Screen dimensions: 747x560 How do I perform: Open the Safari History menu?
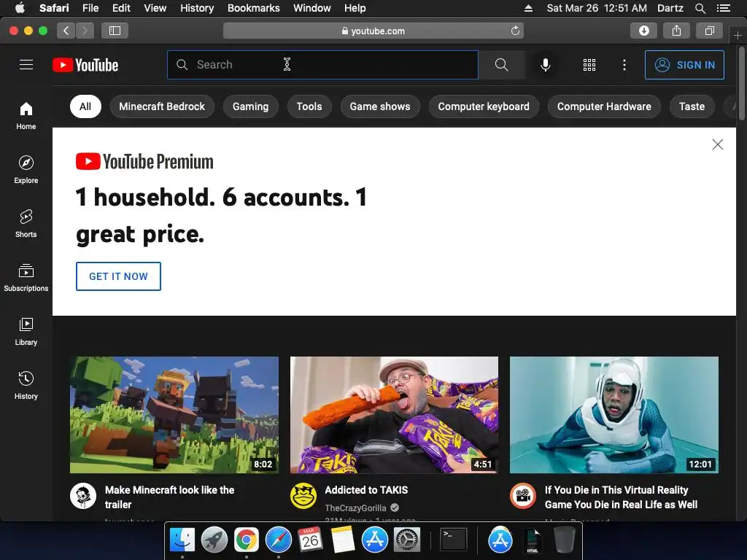click(x=197, y=8)
